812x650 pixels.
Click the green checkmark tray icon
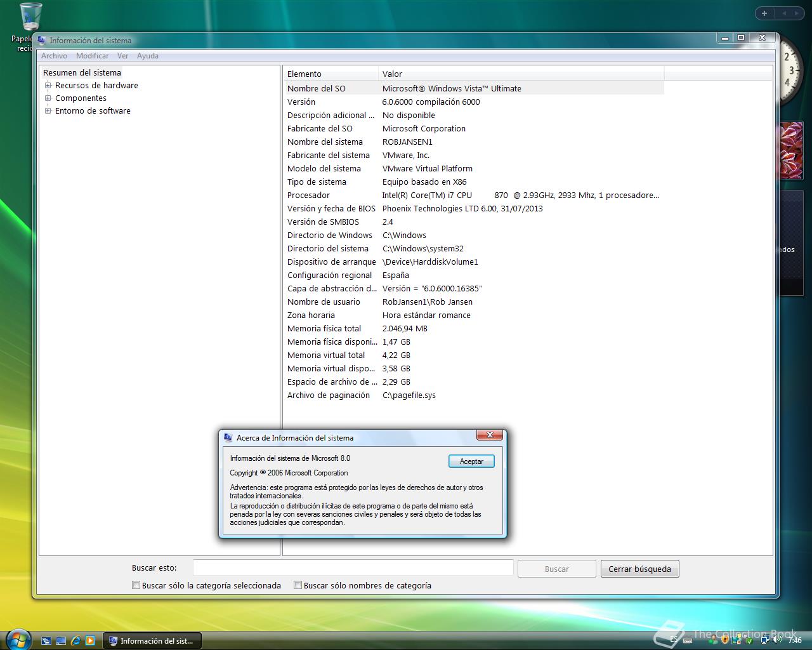point(749,640)
